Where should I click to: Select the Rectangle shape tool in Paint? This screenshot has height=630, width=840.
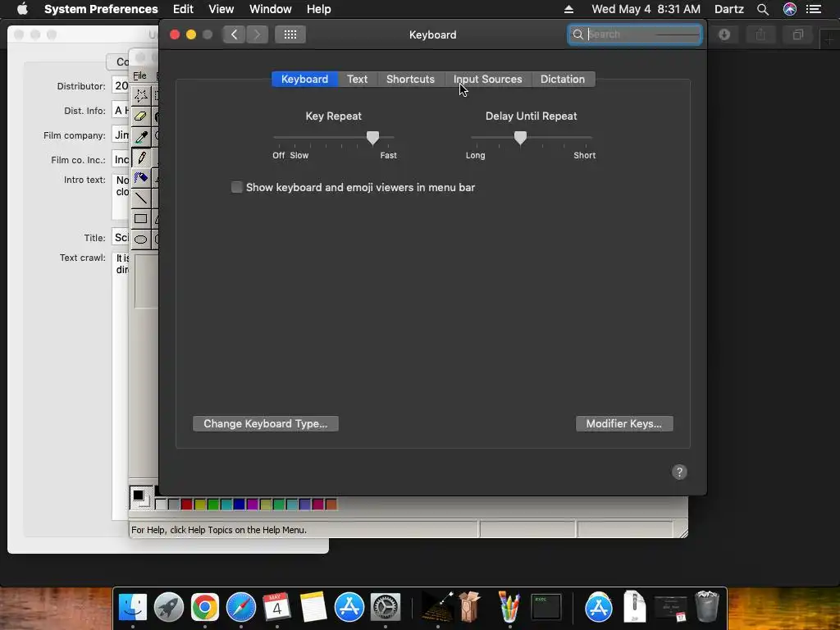pyautogui.click(x=141, y=218)
